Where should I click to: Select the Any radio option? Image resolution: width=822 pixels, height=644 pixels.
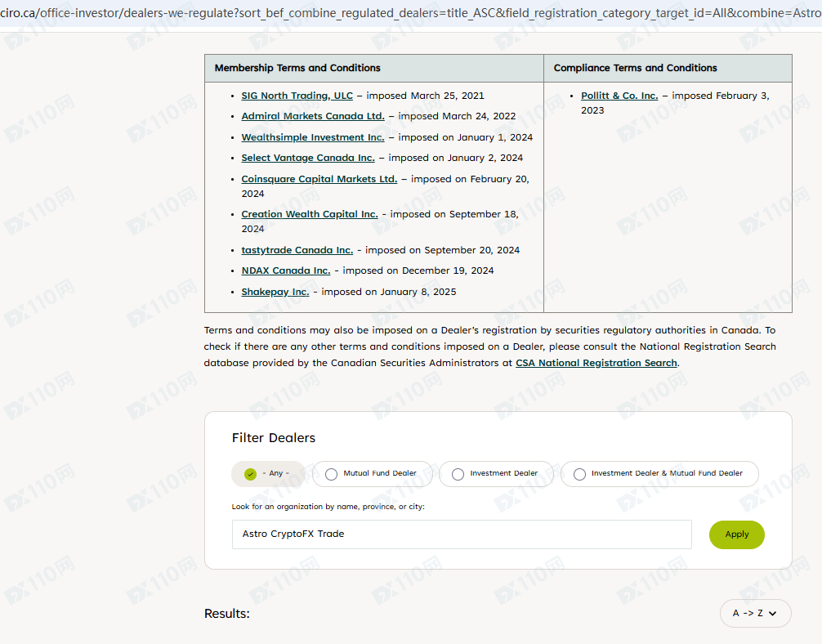click(x=268, y=474)
